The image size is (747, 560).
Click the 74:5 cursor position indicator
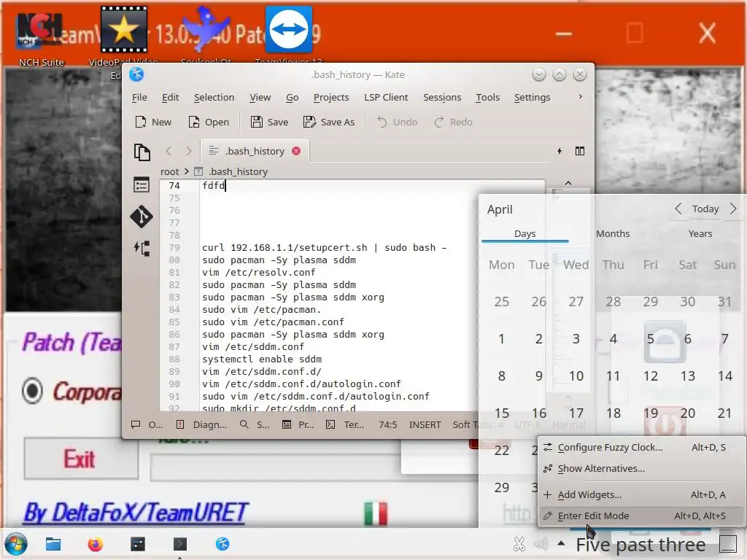coord(388,424)
